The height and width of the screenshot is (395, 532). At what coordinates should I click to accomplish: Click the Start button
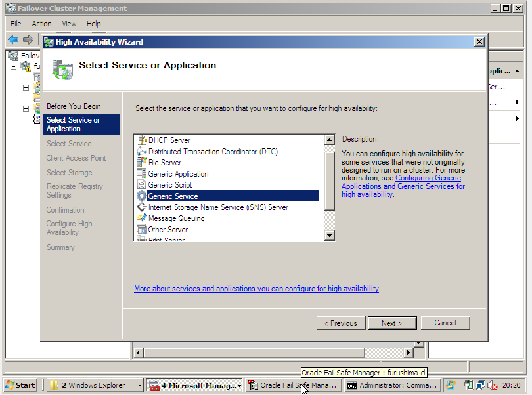pos(20,386)
